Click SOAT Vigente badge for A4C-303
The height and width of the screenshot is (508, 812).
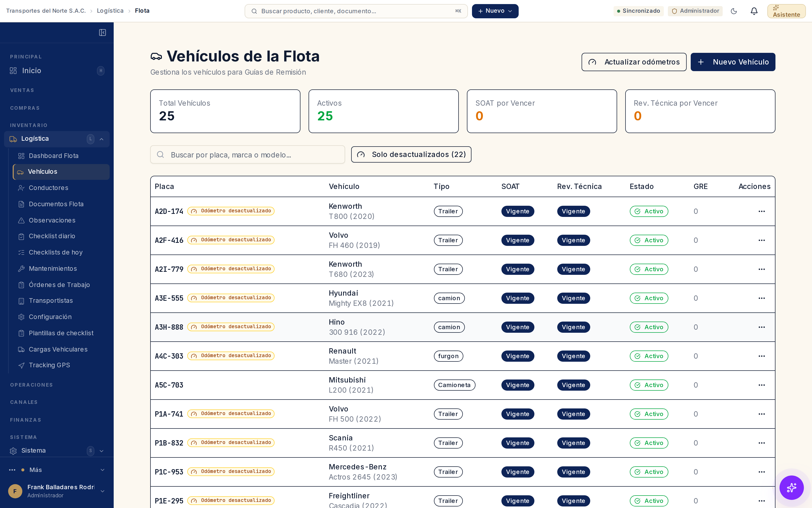click(x=518, y=356)
